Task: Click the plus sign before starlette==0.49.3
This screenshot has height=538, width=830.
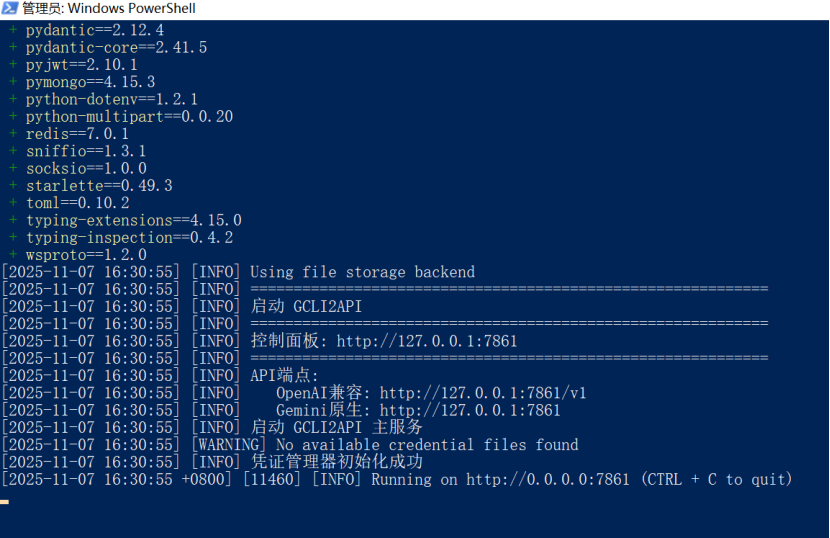Action: point(13,186)
